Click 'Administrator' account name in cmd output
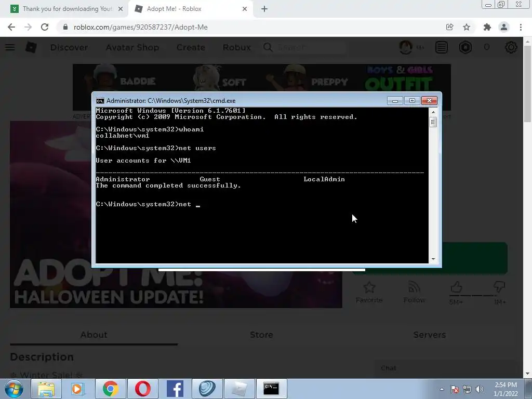 123,179
